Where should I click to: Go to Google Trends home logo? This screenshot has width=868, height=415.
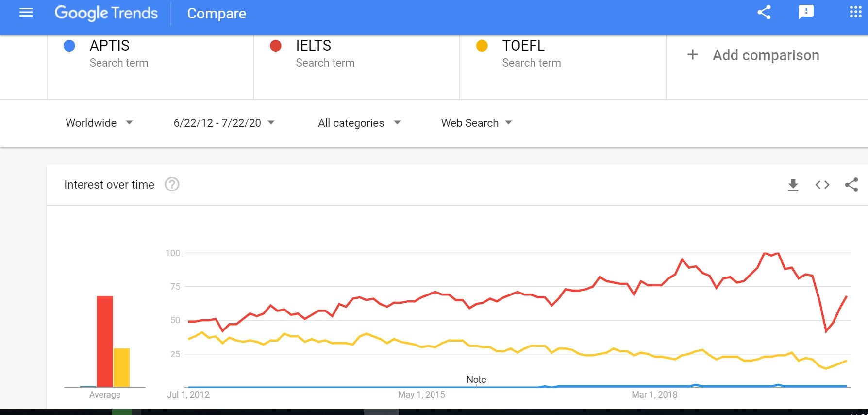click(x=106, y=13)
